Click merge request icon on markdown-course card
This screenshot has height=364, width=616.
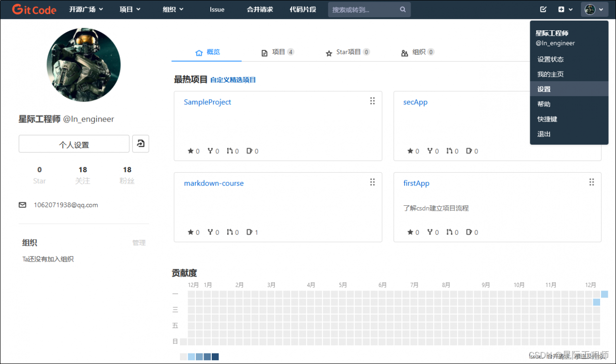[230, 232]
